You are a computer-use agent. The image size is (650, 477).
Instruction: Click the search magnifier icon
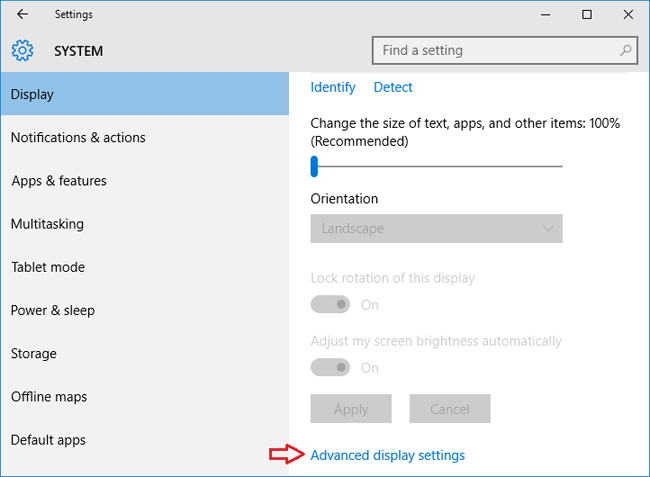click(626, 50)
